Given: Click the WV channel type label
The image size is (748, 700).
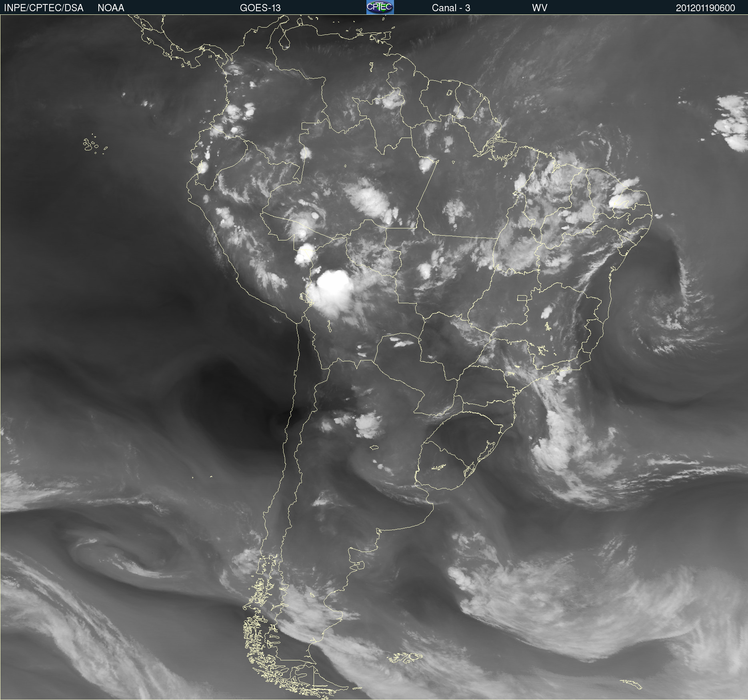Looking at the screenshot, I should [540, 8].
